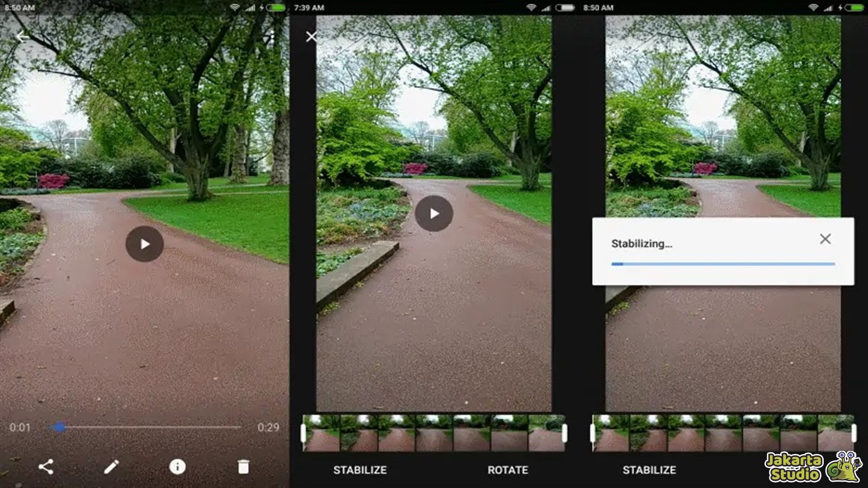Open the share icon in bottom bar
The image size is (868, 488).
pos(46,467)
